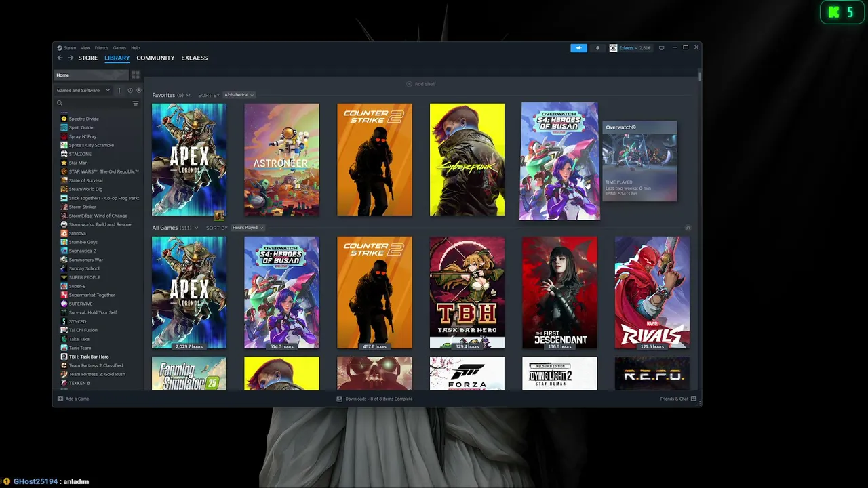This screenshot has width=868, height=488.
Task: Switch to the COMMUNITY tab
Action: click(x=155, y=58)
